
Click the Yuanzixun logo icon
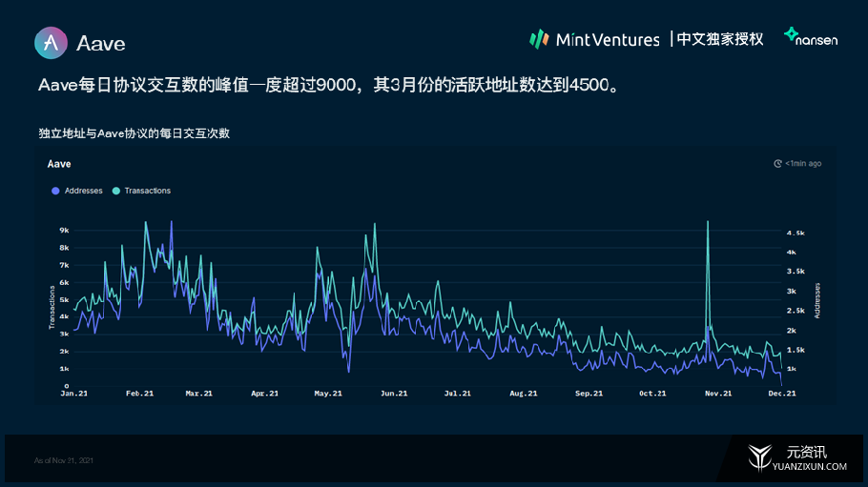[760, 457]
